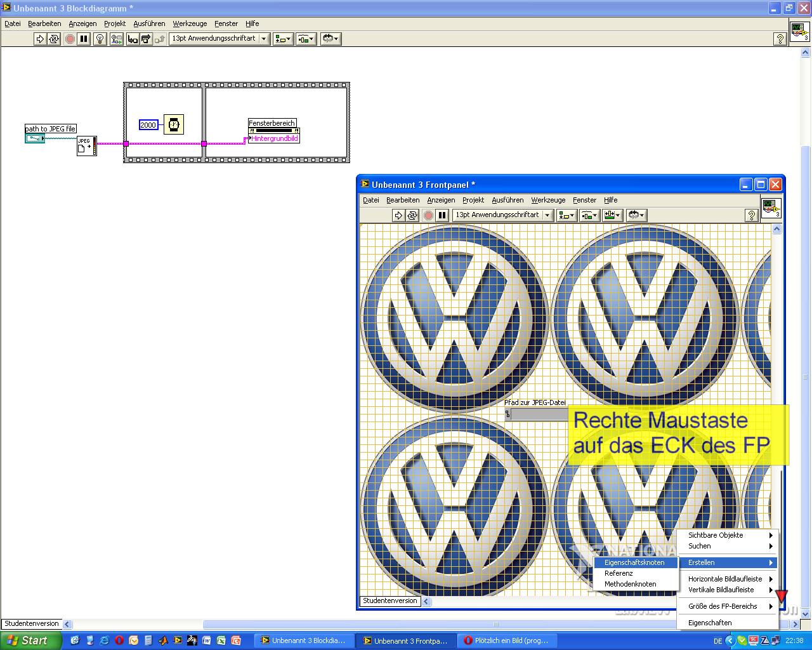The width and height of the screenshot is (812, 650).
Task: Click Step Into debugging button
Action: [x=132, y=39]
